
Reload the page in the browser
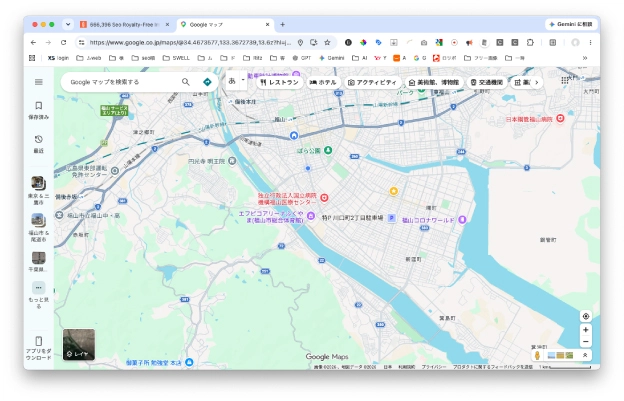[63, 42]
